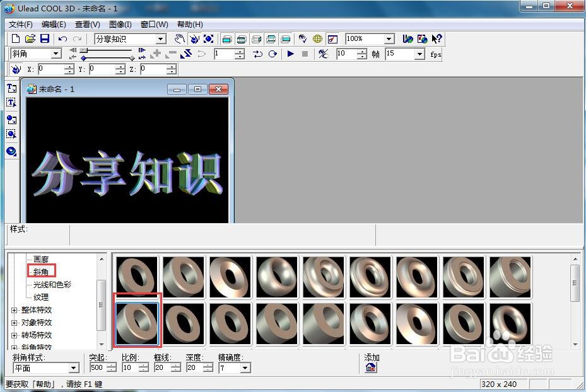The width and height of the screenshot is (586, 392).
Task: Click the current frame number field
Action: [225, 54]
